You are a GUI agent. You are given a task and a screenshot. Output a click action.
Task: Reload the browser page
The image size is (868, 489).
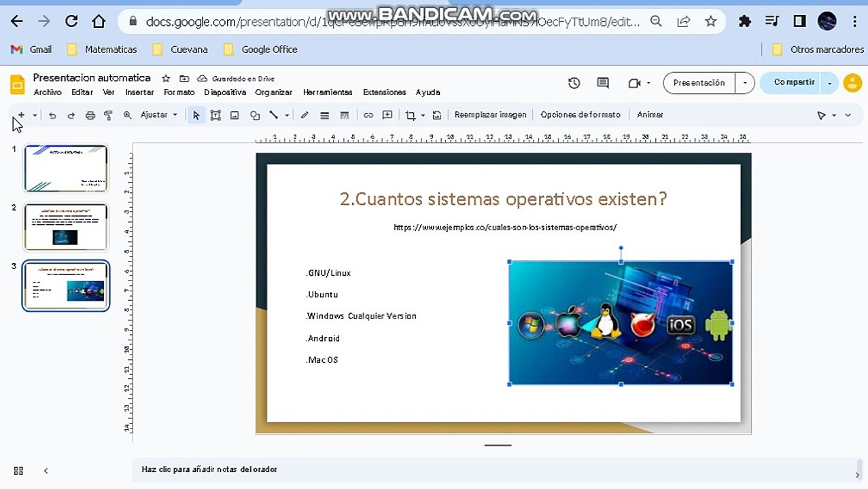click(71, 22)
